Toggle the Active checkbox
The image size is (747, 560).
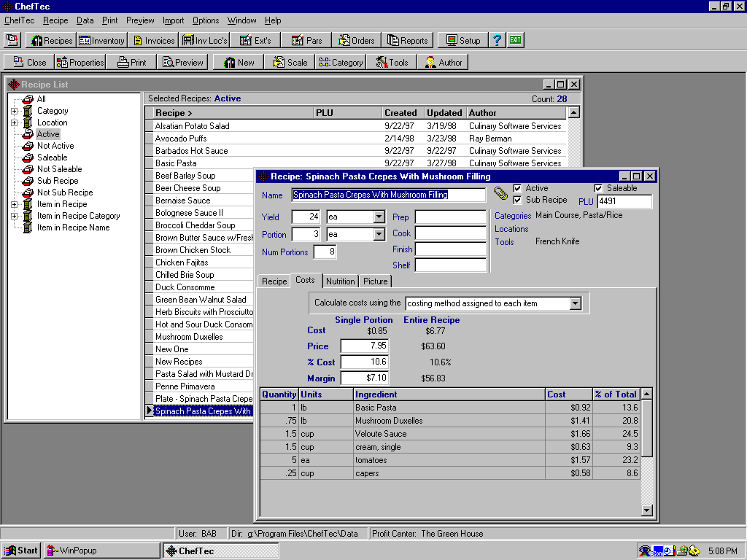517,188
